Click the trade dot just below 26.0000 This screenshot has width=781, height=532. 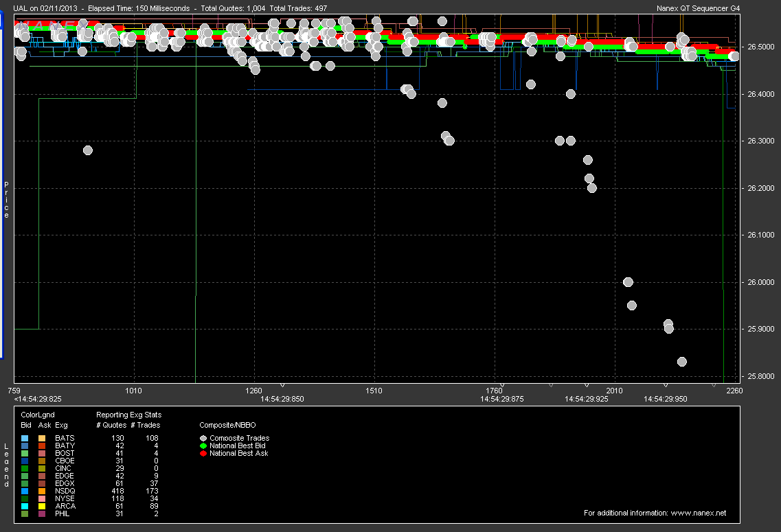[x=631, y=305]
